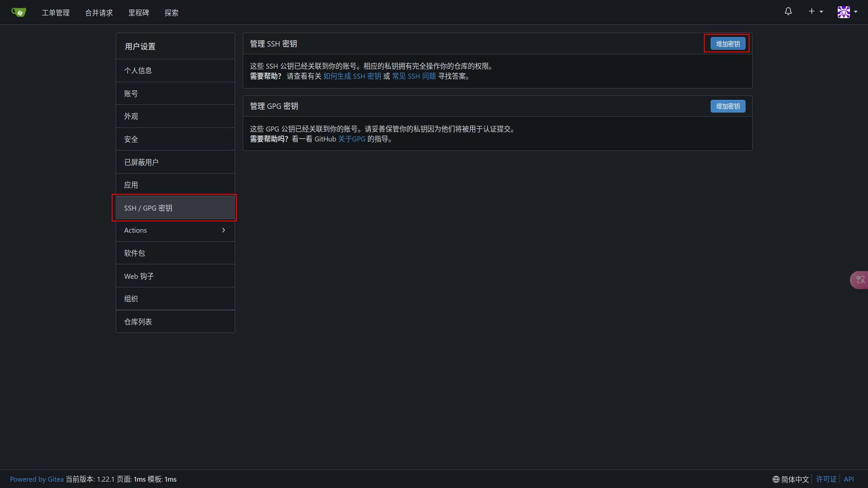Open 探索 in the top navigation
Screen dimensions: 868x488
[171, 13]
